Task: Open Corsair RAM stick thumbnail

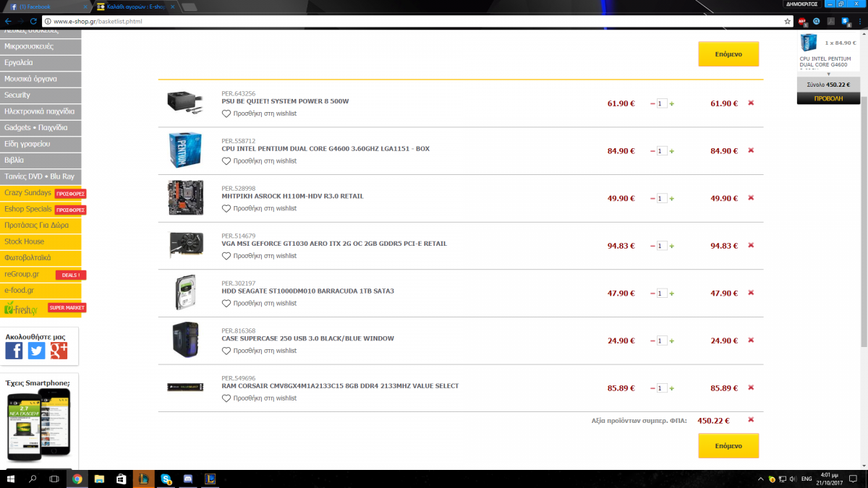Action: [x=185, y=388]
